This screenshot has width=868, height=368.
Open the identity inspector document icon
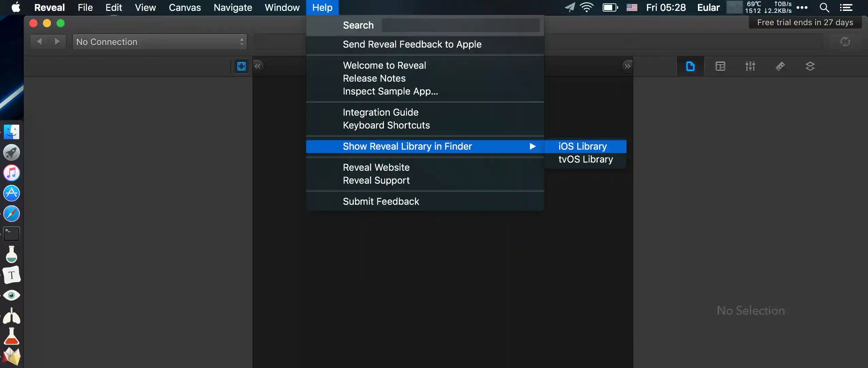pyautogui.click(x=690, y=66)
